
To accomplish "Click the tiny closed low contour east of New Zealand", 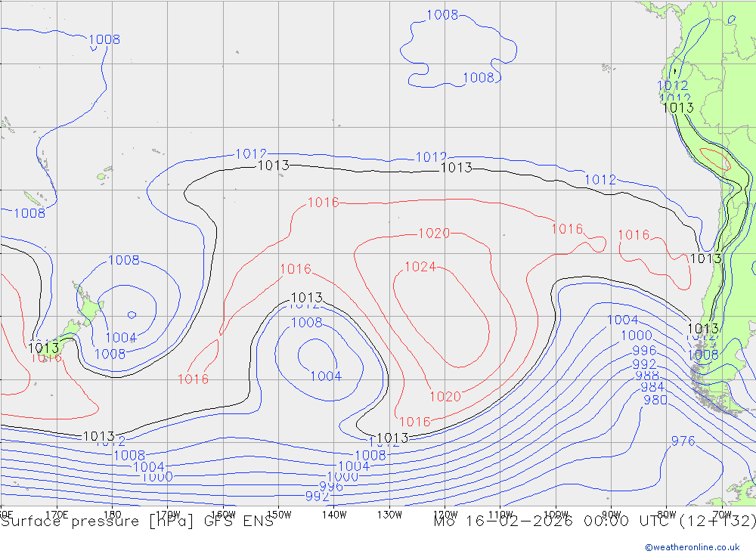I will click(132, 315).
